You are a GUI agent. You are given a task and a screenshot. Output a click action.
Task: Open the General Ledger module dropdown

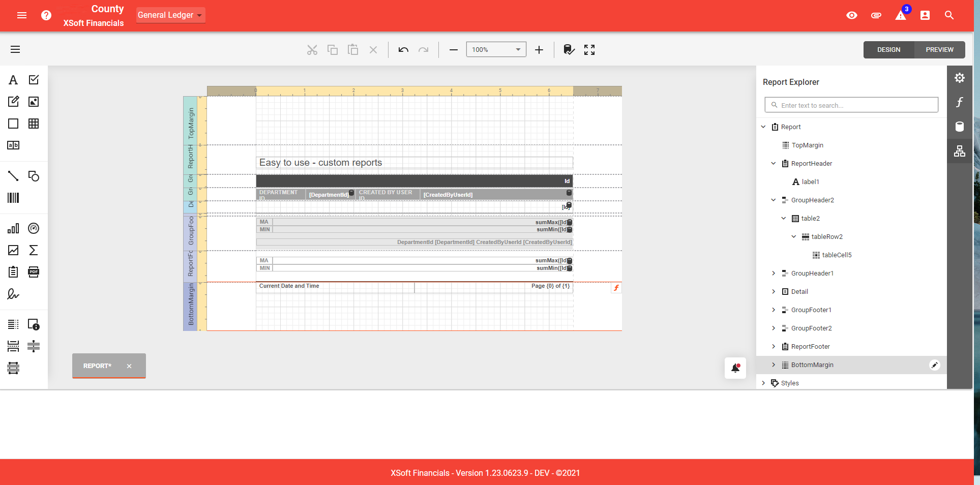(x=170, y=15)
